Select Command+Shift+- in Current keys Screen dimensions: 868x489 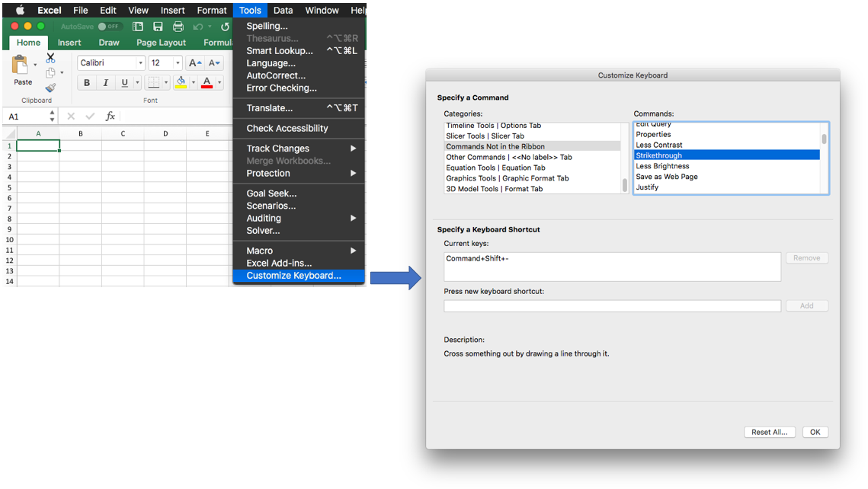point(477,258)
